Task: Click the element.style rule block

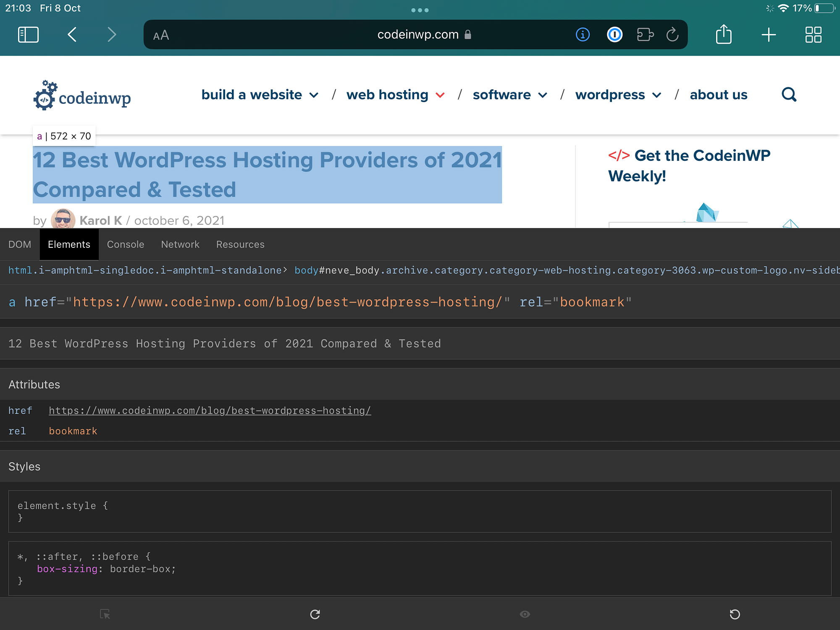Action: [420, 512]
